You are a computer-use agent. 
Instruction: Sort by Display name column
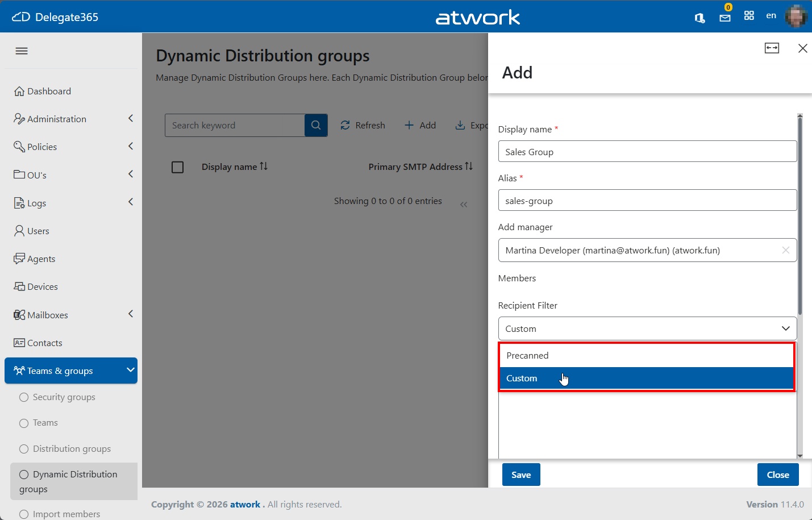tap(235, 167)
